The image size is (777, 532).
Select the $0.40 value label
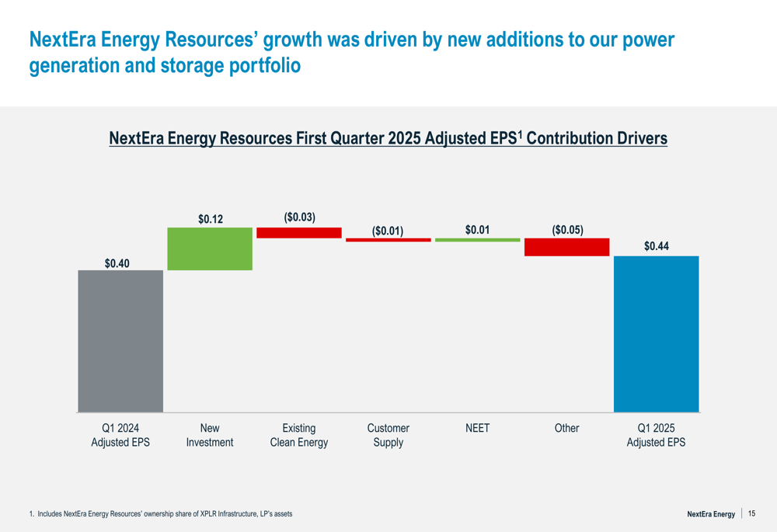pos(117,263)
